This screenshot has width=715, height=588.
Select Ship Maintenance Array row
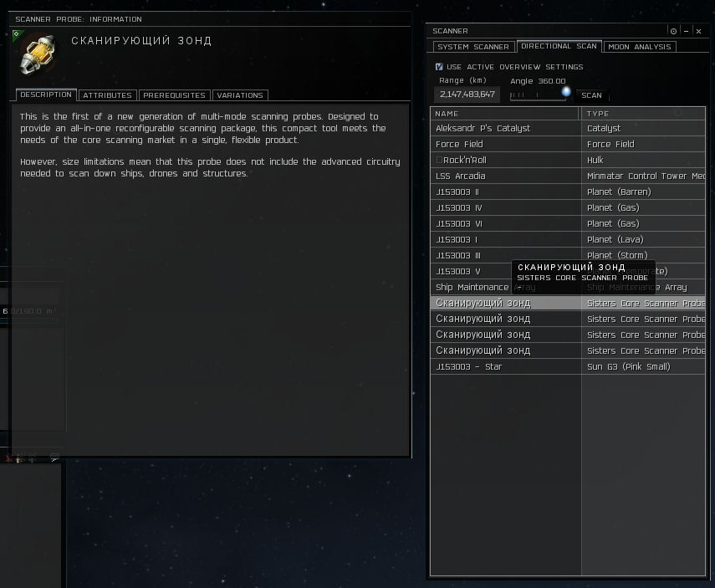[568, 288]
